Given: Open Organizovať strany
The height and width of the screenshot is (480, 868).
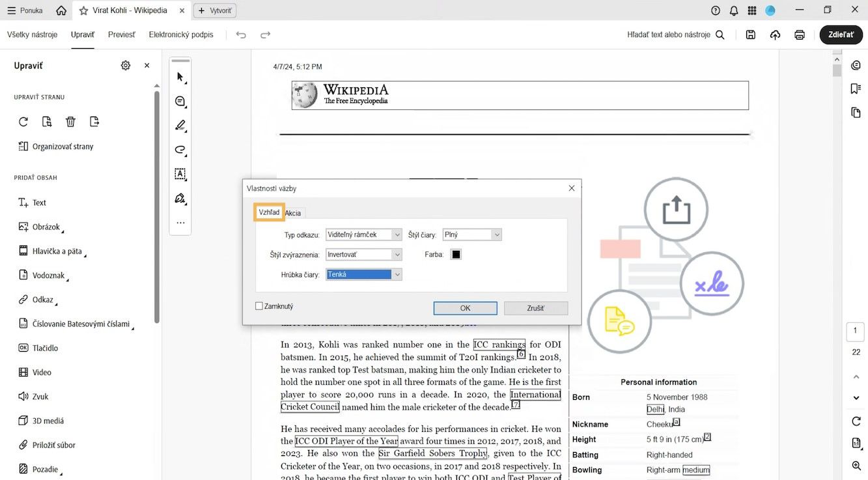Looking at the screenshot, I should click(x=56, y=147).
